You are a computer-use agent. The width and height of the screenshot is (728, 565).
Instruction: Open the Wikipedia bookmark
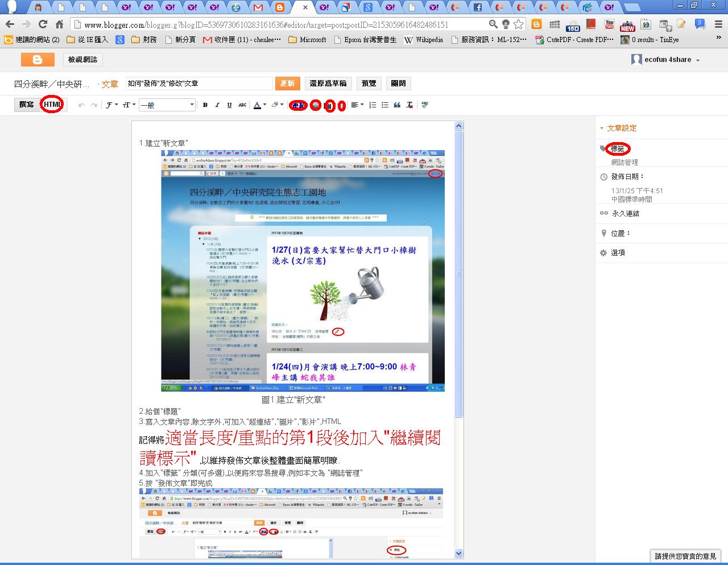click(x=424, y=40)
